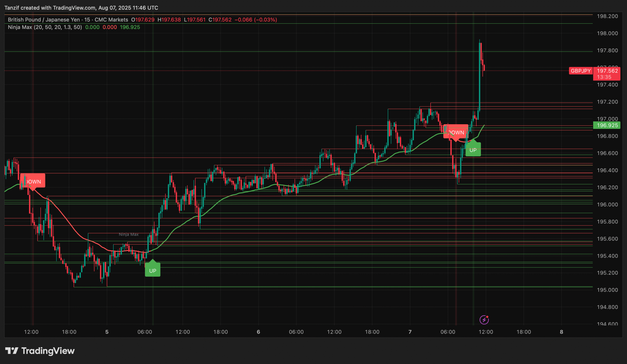Click the 197.800 price axis label
Viewport: 627px width, 364px height.
pyautogui.click(x=607, y=50)
